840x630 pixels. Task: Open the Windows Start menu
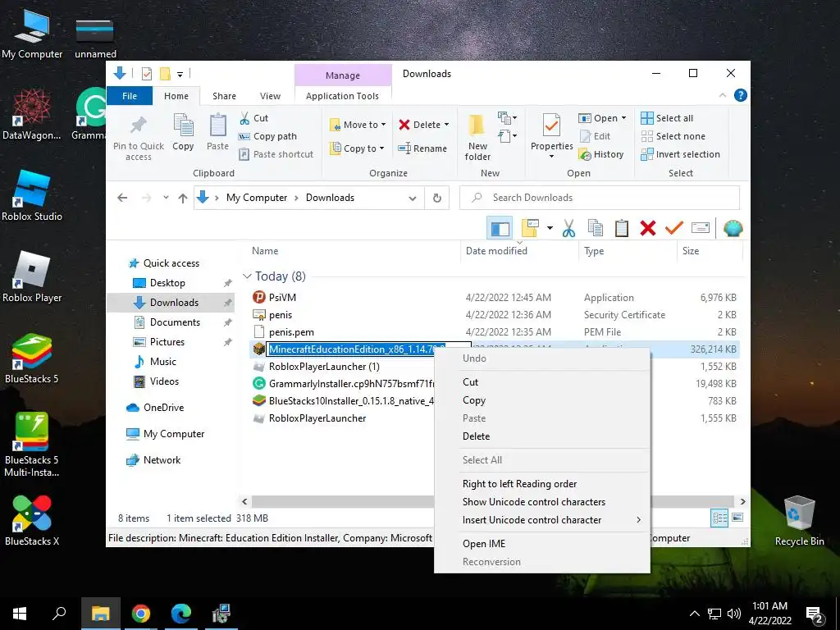pyautogui.click(x=20, y=614)
